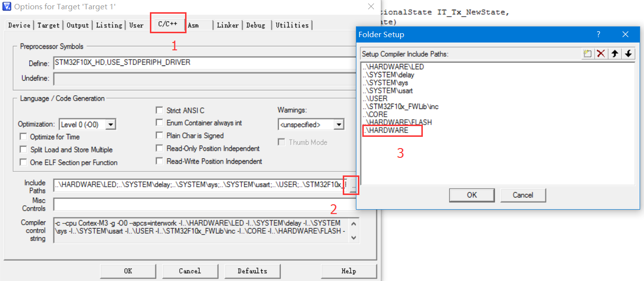644x281 pixels.
Task: Click OK in the Options for Target dialog
Action: click(128, 271)
